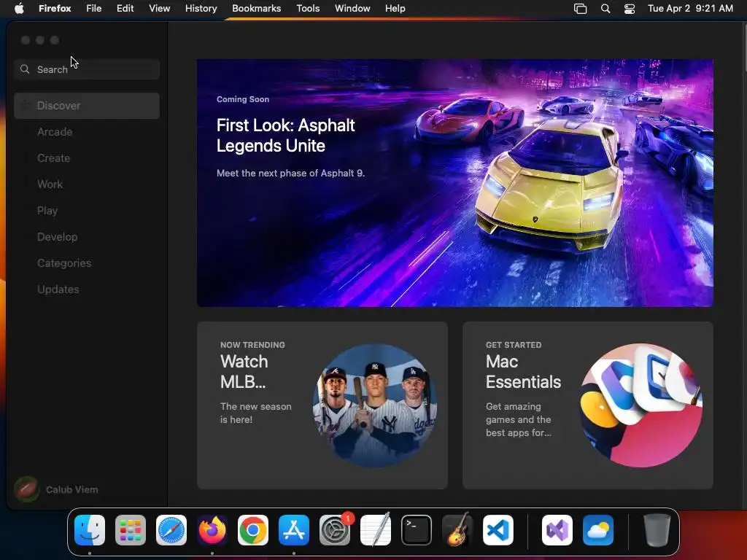Open the Play section
Screen dimensions: 747x560
pyautogui.click(x=87, y=211)
